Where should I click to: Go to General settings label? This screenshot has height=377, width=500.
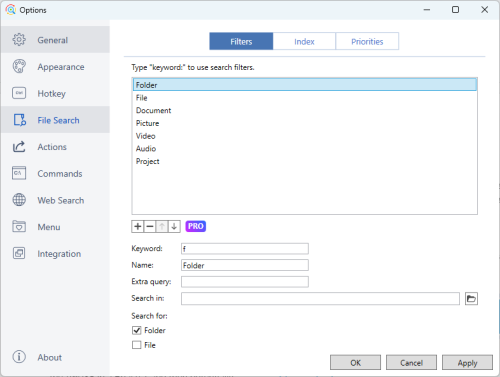[x=52, y=40]
